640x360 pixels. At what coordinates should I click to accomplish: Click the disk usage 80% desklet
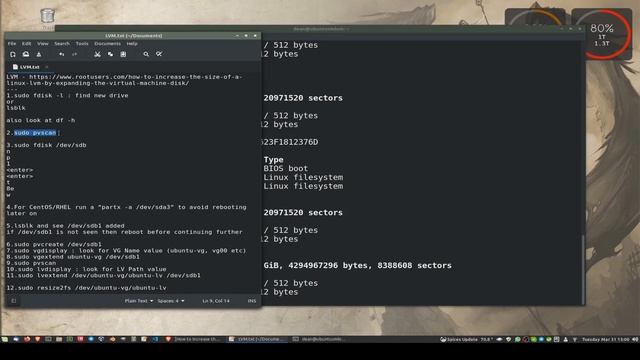[x=602, y=34]
